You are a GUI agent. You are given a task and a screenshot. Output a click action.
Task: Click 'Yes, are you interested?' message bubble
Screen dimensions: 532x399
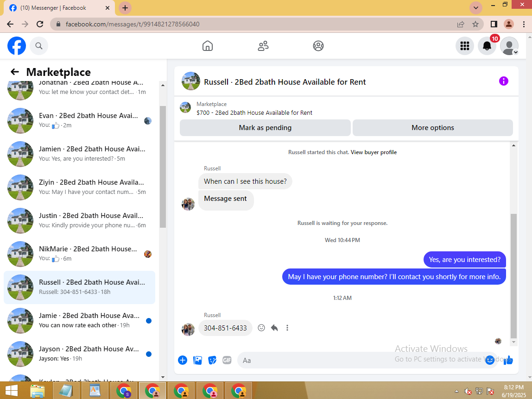[464, 260]
